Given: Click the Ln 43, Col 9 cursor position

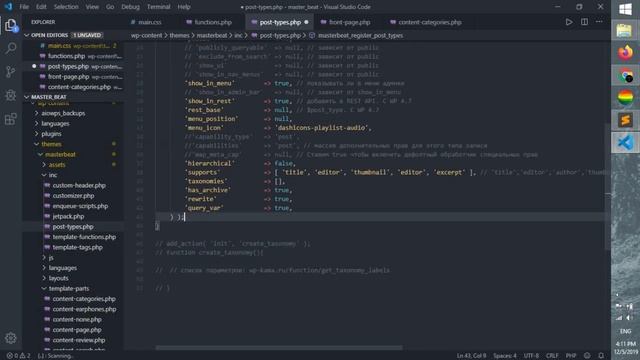Looking at the screenshot, I should [471, 356].
